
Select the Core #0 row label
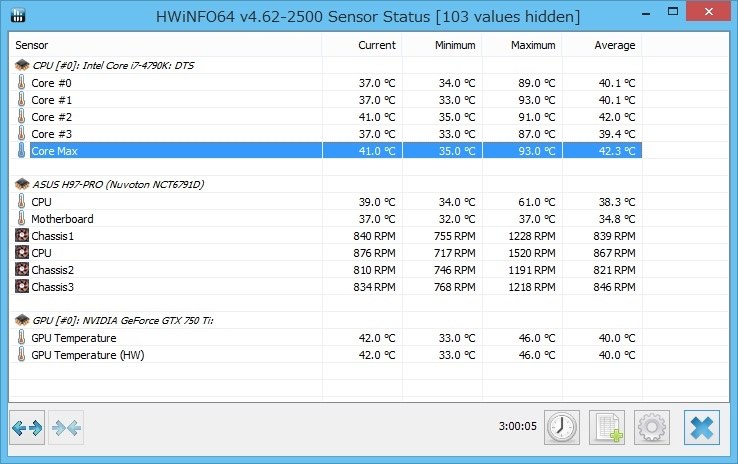click(x=51, y=83)
